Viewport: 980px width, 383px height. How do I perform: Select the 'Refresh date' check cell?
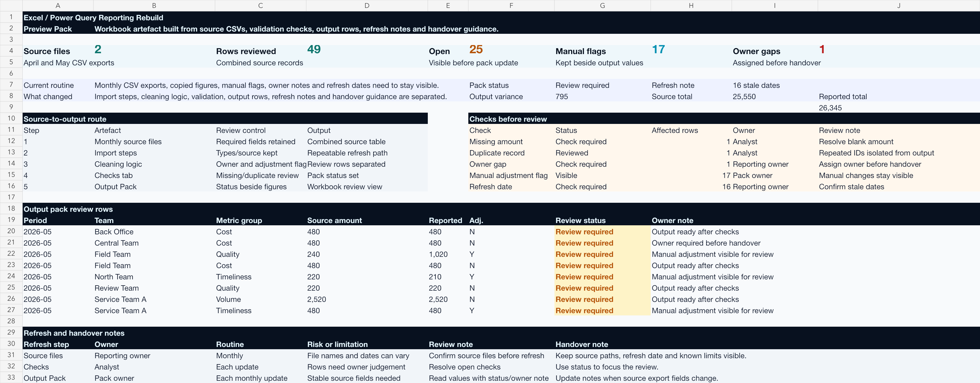(x=490, y=186)
